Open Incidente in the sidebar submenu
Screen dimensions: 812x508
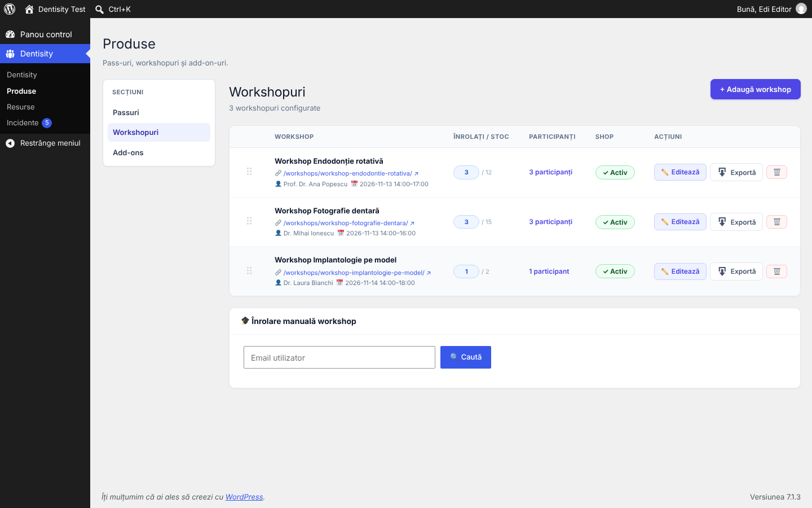23,122
